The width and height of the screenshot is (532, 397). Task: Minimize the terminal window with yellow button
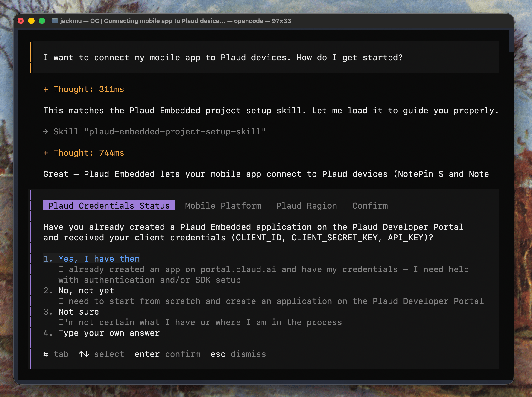pos(32,21)
